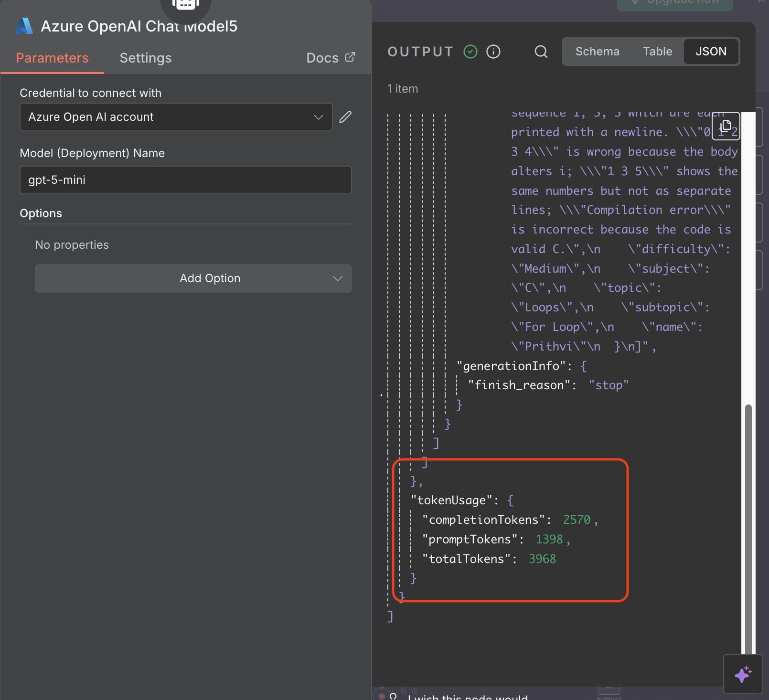Image resolution: width=769 pixels, height=700 pixels.
Task: Edit the Azure Open AI credential
Action: (x=345, y=117)
